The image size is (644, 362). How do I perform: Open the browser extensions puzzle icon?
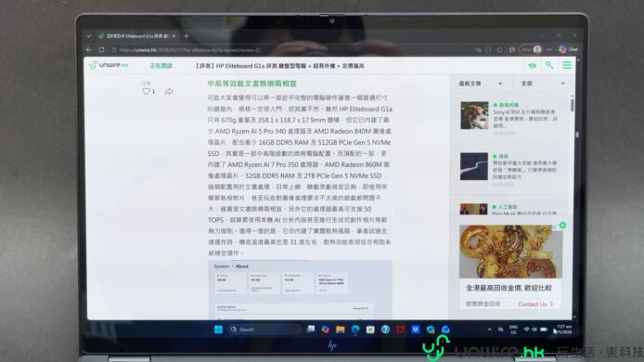pos(511,50)
